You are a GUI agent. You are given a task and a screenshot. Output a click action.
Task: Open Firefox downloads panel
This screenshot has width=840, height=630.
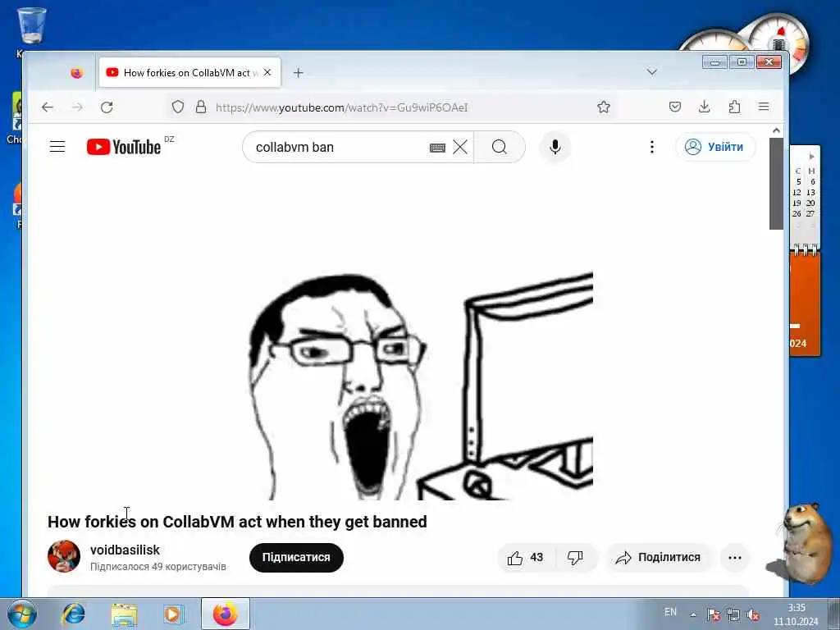(705, 107)
